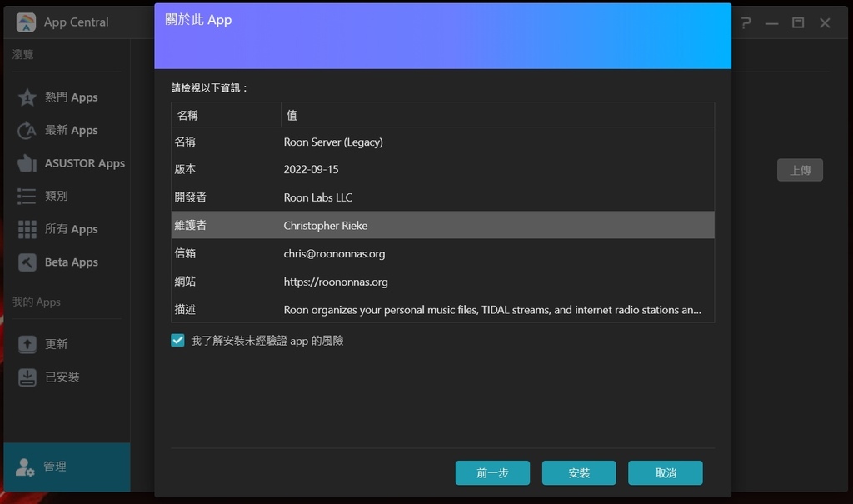Click the 安裝 button
Image resolution: width=853 pixels, height=504 pixels.
[x=579, y=473]
